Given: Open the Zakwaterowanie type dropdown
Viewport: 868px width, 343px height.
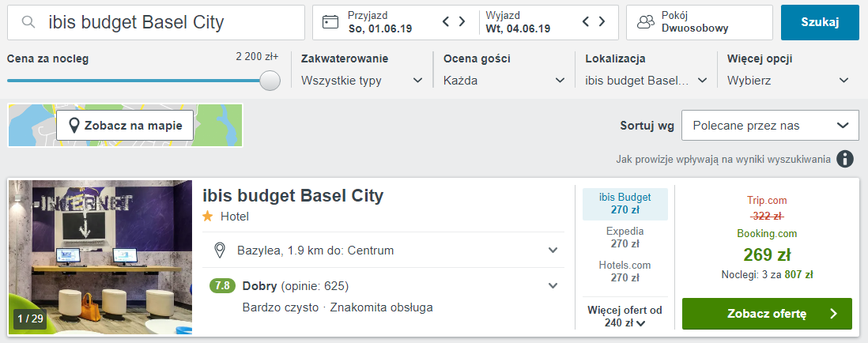Looking at the screenshot, I should (x=362, y=81).
